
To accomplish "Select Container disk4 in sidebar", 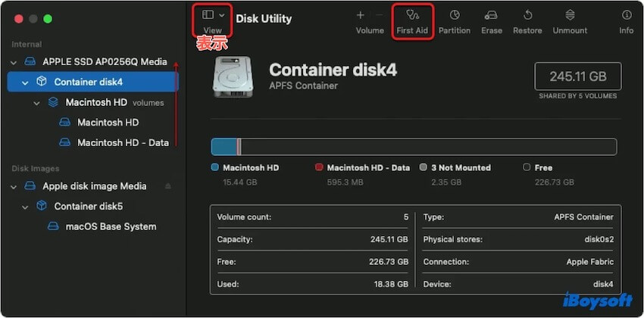I will [x=93, y=82].
